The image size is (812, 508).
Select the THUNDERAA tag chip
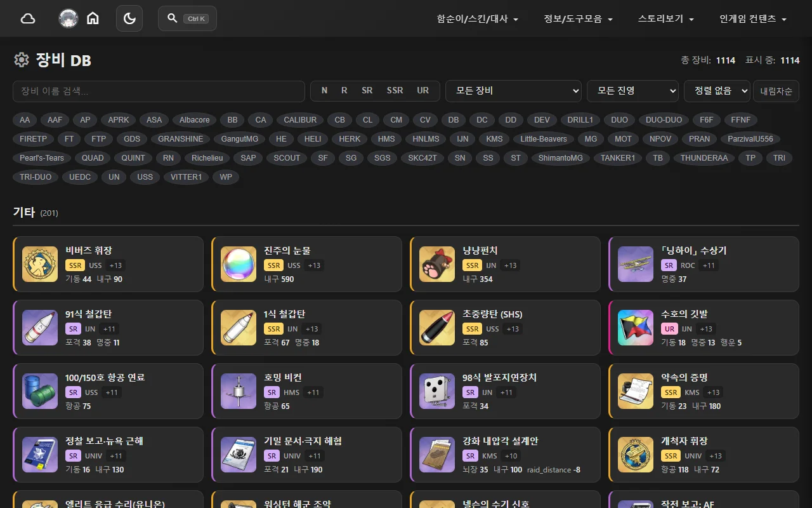pyautogui.click(x=704, y=158)
